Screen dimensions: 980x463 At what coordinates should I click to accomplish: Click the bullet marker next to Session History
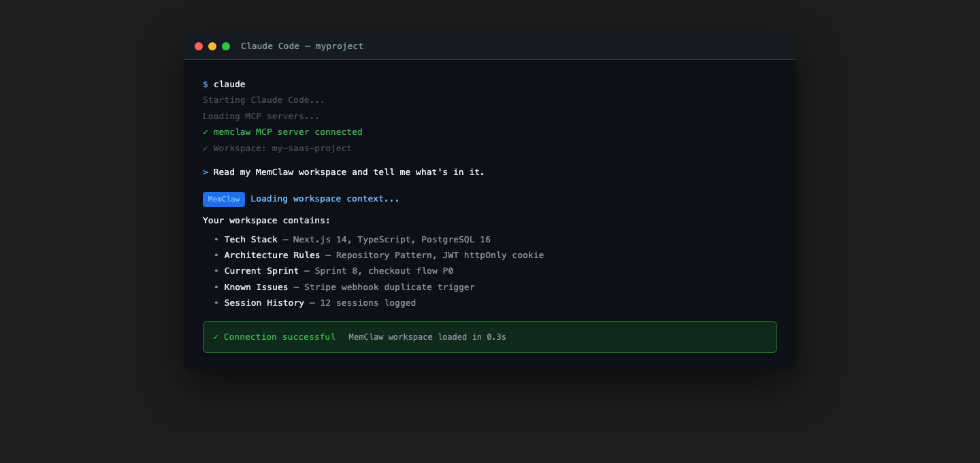[216, 302]
